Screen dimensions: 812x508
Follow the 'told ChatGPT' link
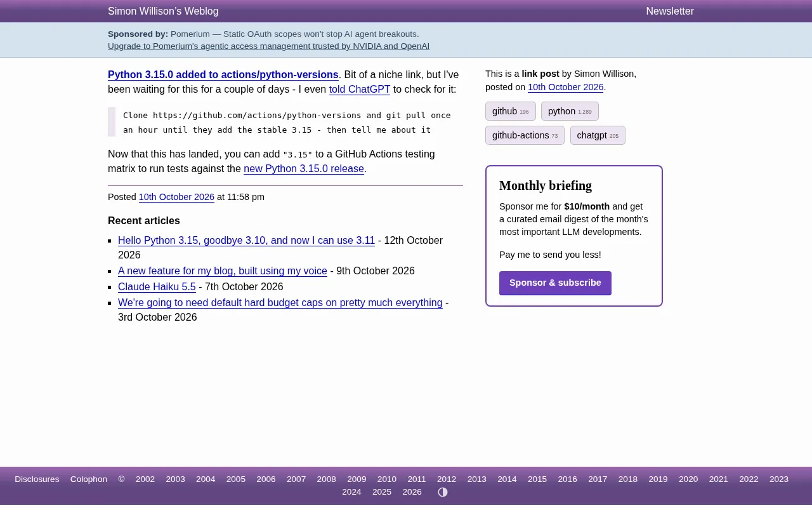(x=360, y=90)
